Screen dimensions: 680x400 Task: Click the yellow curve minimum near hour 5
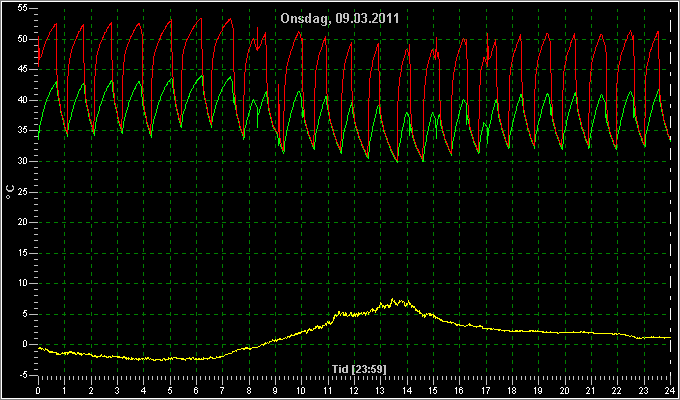tap(156, 360)
